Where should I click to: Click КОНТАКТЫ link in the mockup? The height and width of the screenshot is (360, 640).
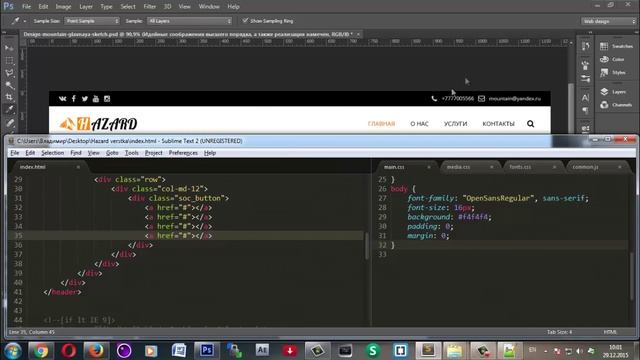coord(498,124)
